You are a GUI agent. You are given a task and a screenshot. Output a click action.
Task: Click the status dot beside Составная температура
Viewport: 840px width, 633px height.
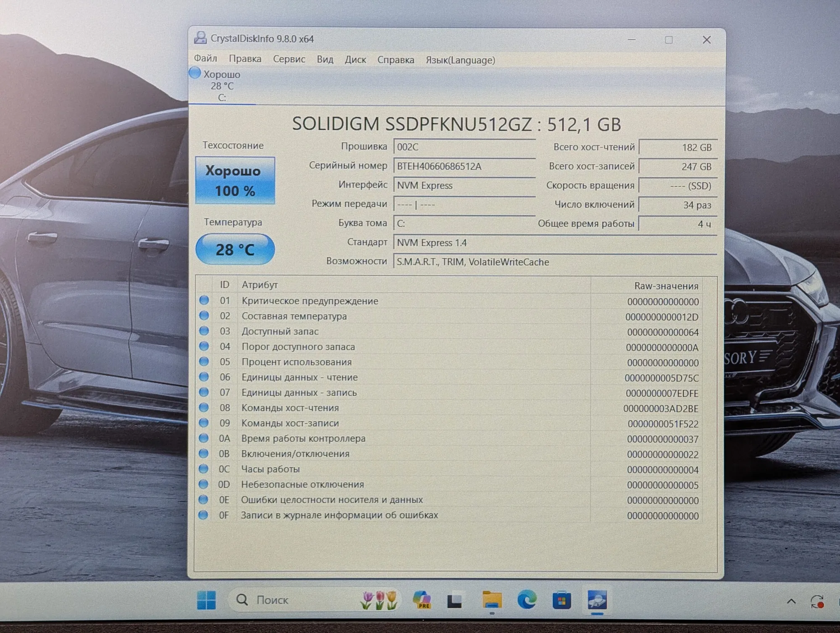(x=204, y=315)
